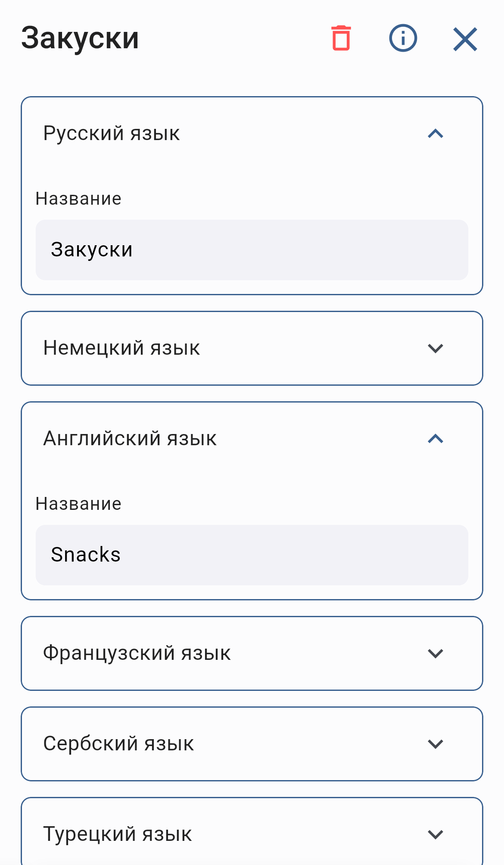Click the red trash delete icon
Viewport: 504px width, 865px height.
pyautogui.click(x=341, y=38)
